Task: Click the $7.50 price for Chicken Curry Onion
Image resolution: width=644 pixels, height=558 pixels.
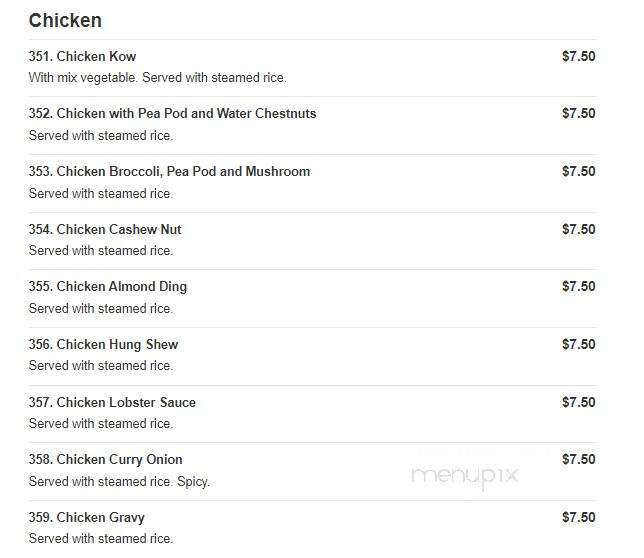Action: pyautogui.click(x=579, y=459)
